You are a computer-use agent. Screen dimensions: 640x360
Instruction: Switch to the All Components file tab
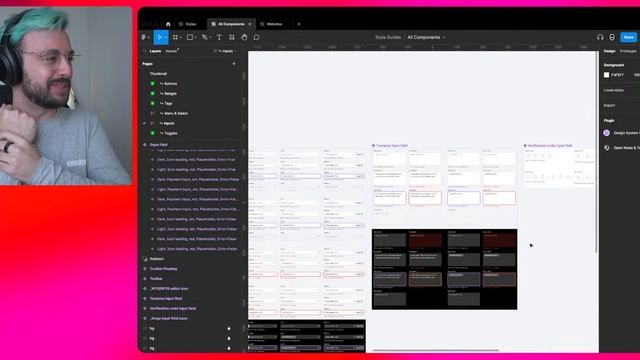point(231,24)
